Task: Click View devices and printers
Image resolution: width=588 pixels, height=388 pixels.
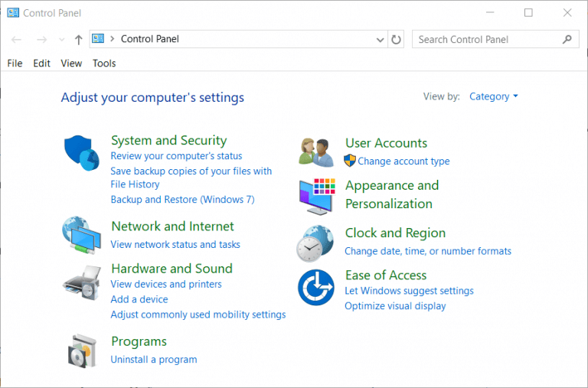Action: click(166, 284)
